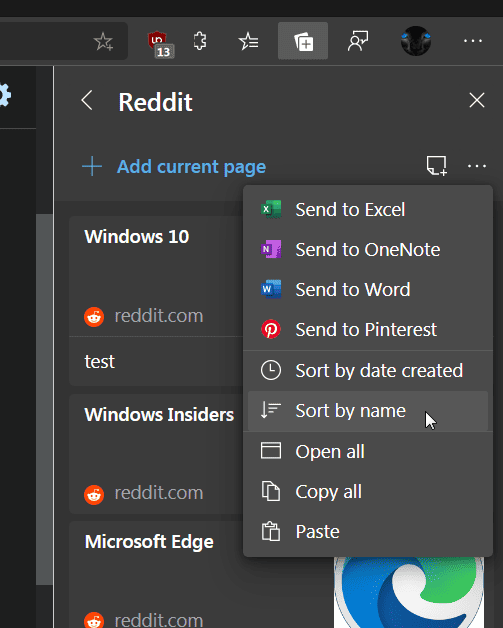Choose Send to Word
This screenshot has width=503, height=628.
coord(368,290)
